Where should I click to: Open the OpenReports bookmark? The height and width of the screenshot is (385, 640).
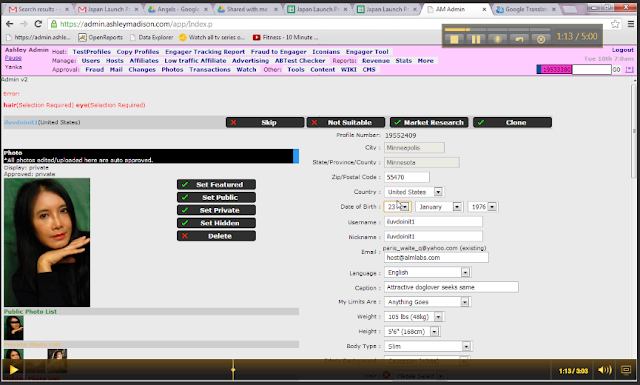point(100,37)
